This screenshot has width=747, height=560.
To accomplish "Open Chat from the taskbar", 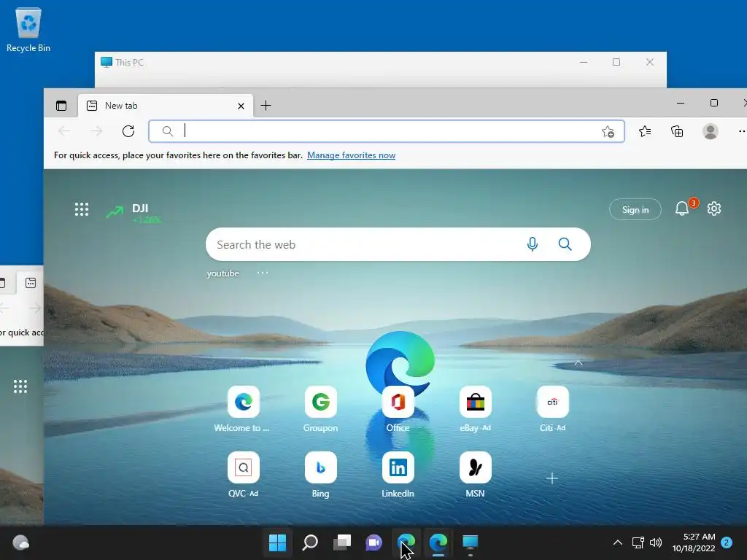I will [x=374, y=542].
